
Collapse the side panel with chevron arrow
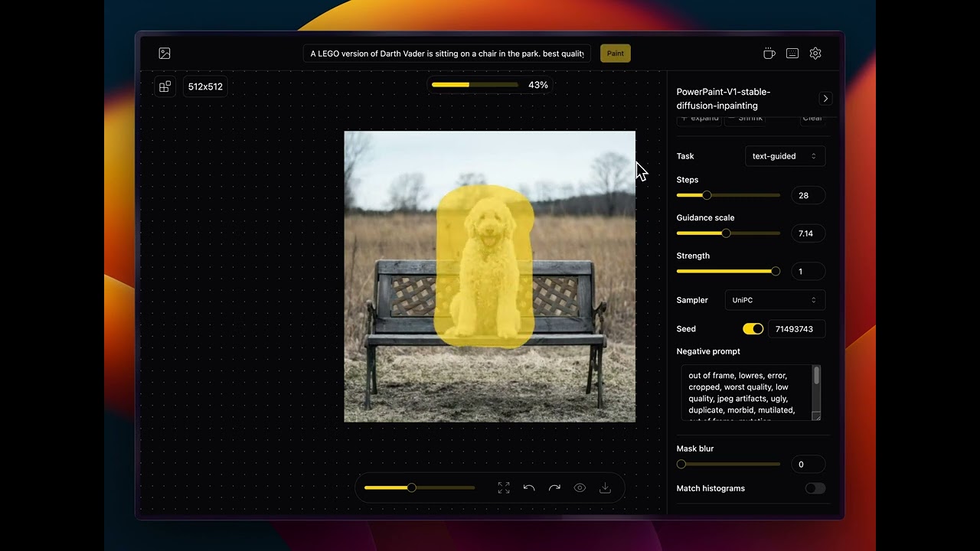click(x=825, y=99)
